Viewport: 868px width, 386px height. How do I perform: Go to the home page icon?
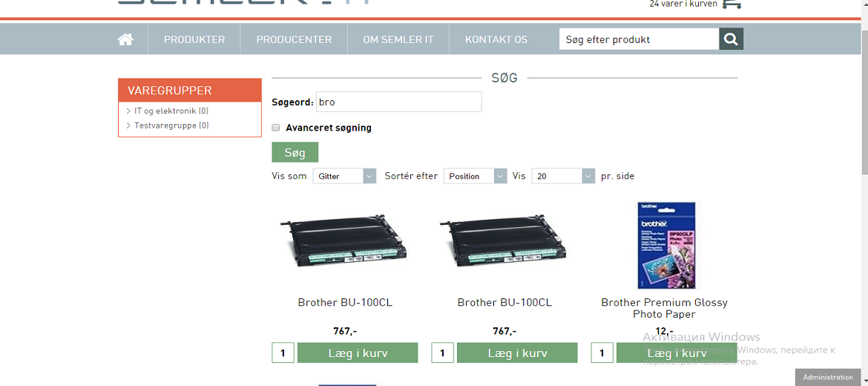125,39
